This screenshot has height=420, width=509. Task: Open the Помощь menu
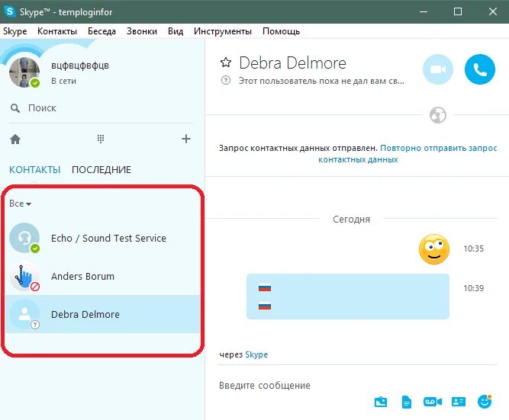[x=281, y=31]
